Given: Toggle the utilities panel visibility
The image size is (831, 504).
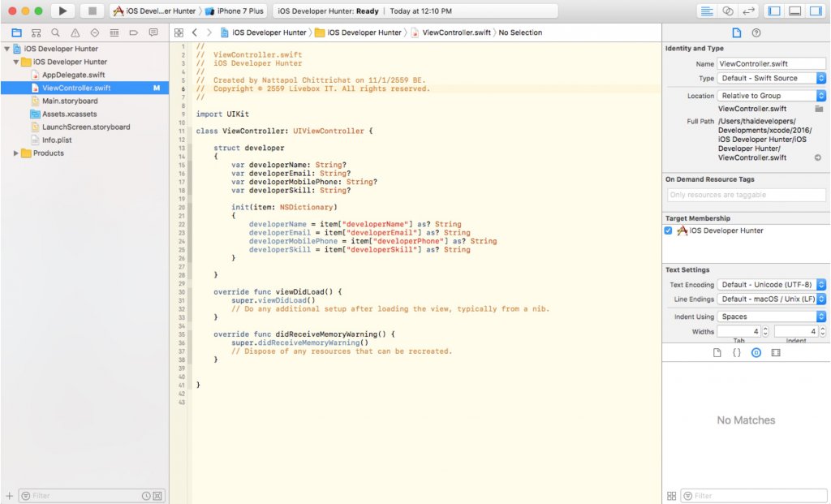Looking at the screenshot, I should point(816,10).
